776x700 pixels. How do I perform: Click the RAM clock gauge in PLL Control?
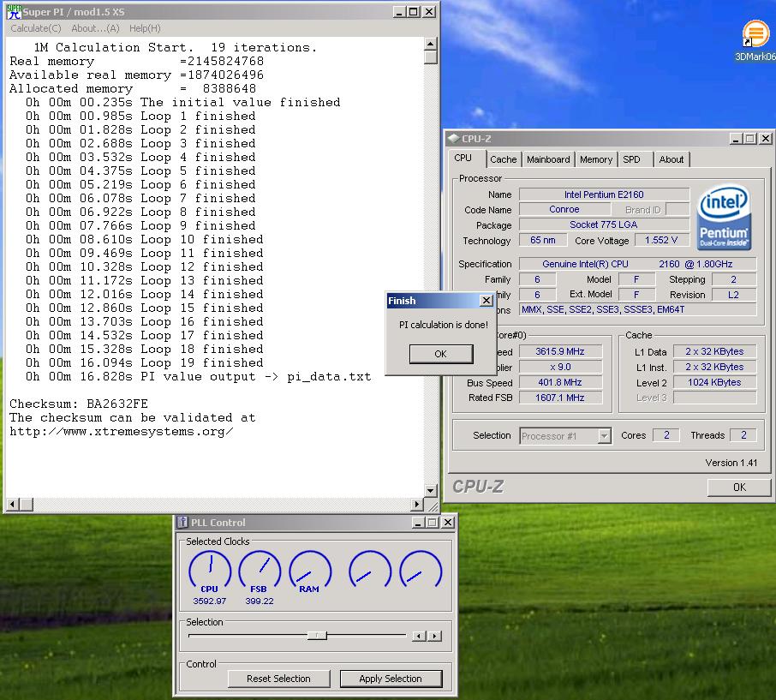click(x=310, y=571)
